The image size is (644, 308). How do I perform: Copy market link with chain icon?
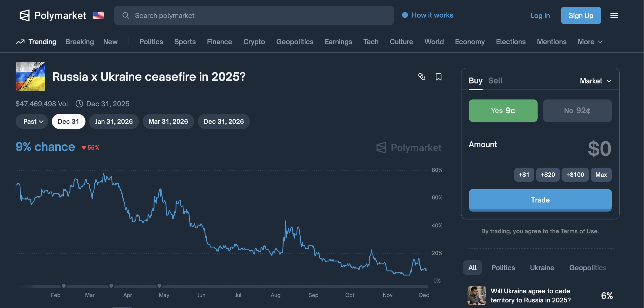click(x=422, y=77)
